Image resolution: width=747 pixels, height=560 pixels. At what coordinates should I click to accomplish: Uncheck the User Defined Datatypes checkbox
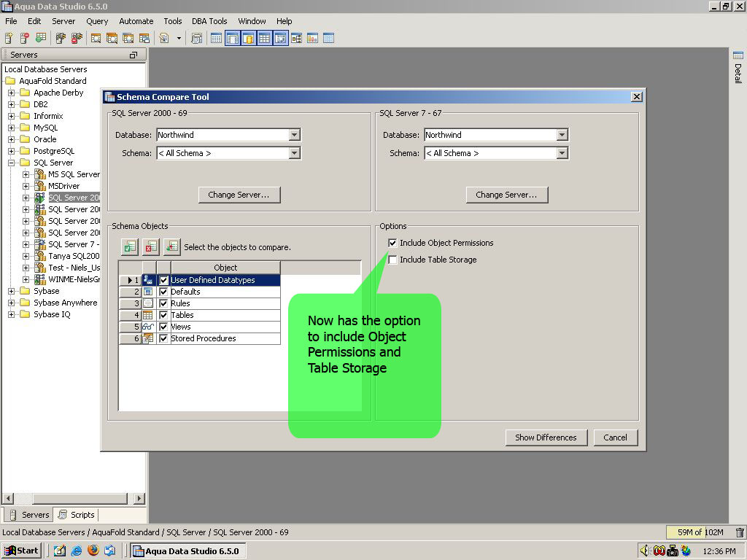pyautogui.click(x=163, y=280)
